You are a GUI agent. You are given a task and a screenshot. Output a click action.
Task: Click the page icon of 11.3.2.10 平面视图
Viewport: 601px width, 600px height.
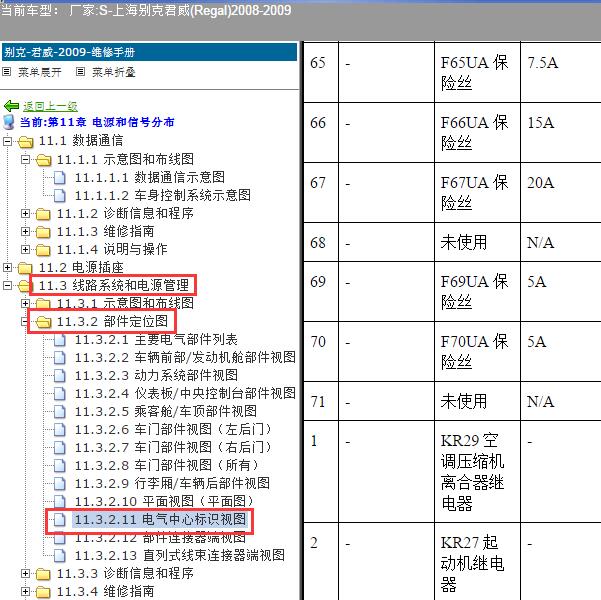[x=59, y=501]
